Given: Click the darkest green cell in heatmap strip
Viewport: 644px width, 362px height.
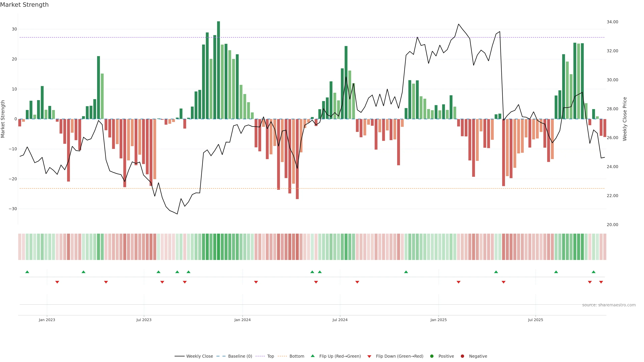Looking at the screenshot, I should tap(219, 247).
